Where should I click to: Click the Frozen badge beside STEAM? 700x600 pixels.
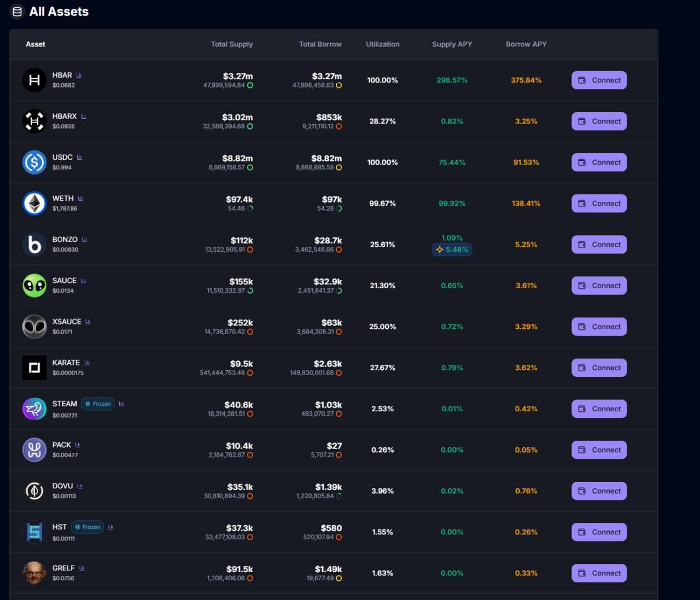(x=98, y=404)
